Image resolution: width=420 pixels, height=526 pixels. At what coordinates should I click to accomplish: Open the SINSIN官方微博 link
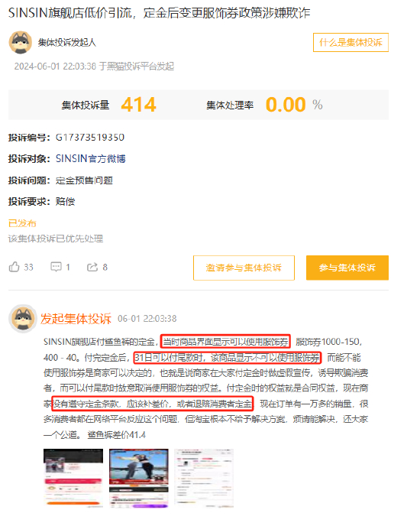click(91, 159)
